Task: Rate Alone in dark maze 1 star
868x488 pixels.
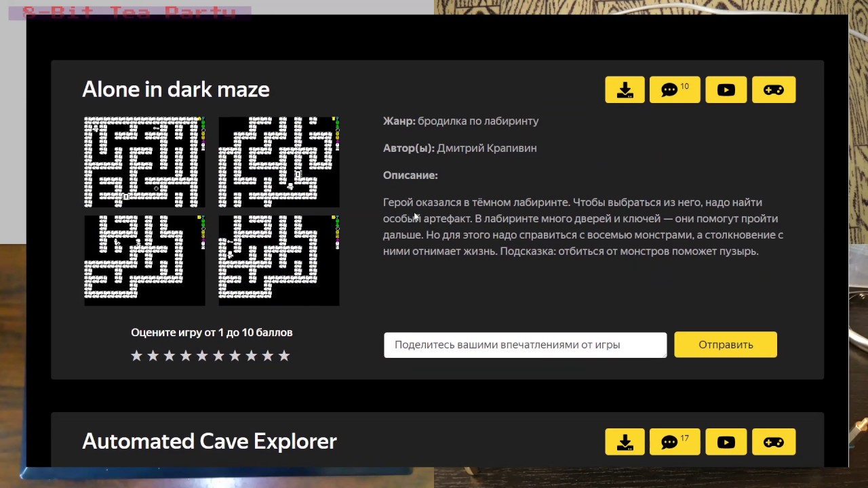Action: [x=136, y=356]
